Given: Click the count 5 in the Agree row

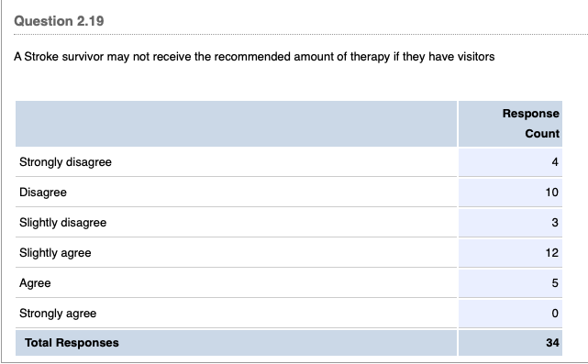Looking at the screenshot, I should click(x=555, y=283).
